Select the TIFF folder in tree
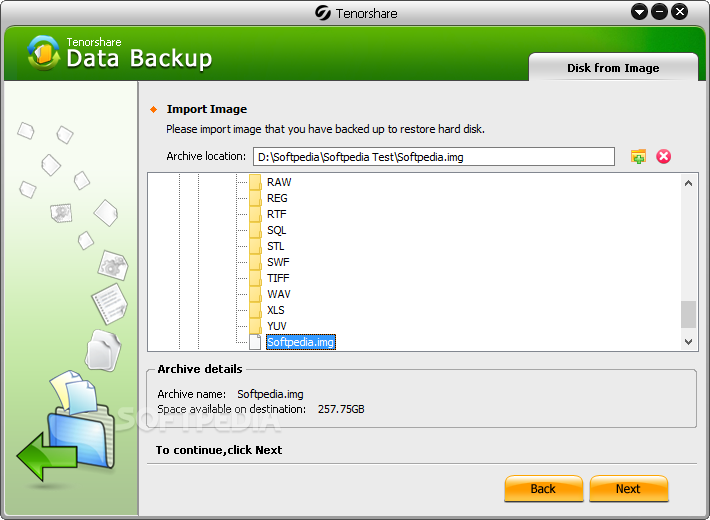This screenshot has height=520, width=710. [x=278, y=278]
